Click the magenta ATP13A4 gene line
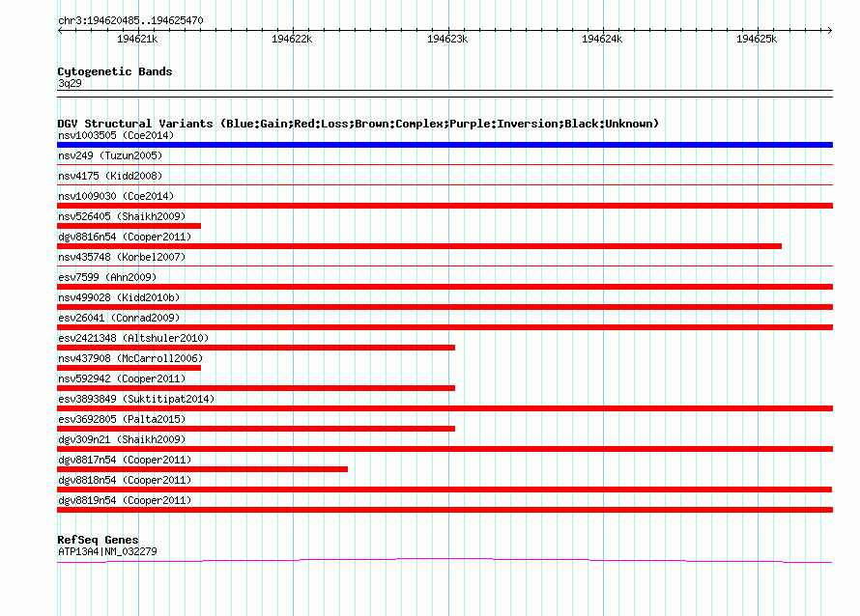 [x=444, y=560]
